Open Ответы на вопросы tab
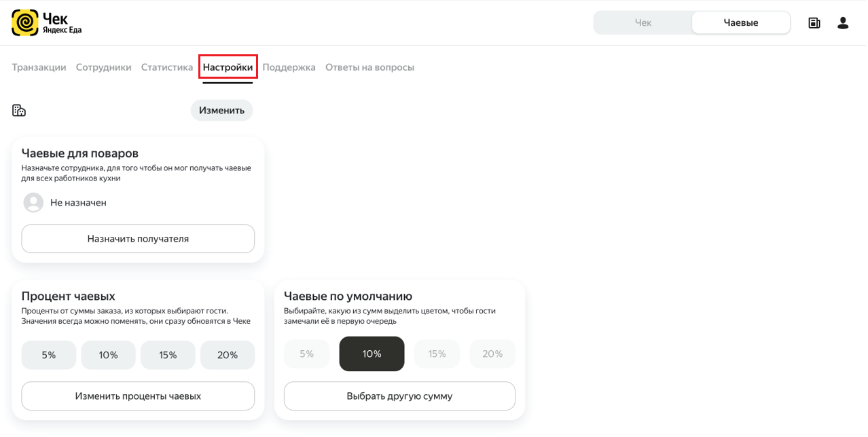This screenshot has height=437, width=868. pyautogui.click(x=369, y=67)
